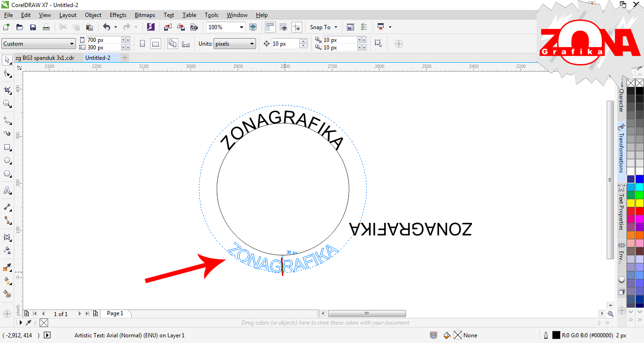Viewport: 644px width, 343px height.
Task: Go to the last page
Action: (87, 314)
